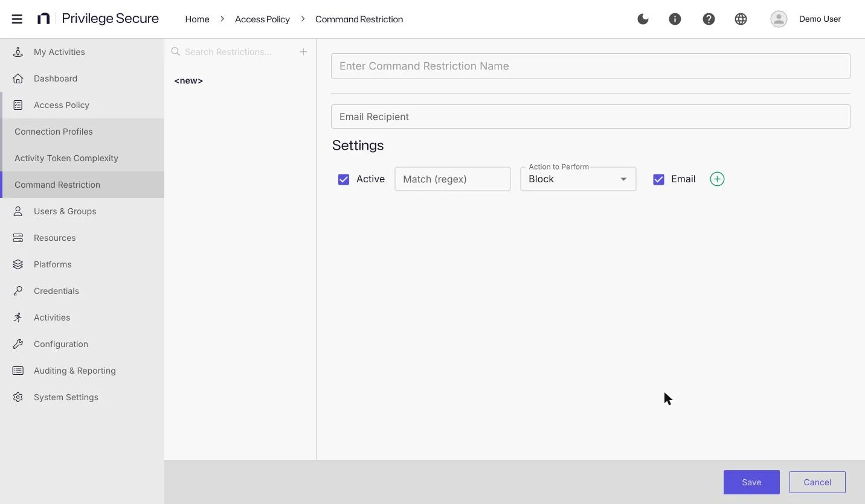Click the System Settings gear icon
The width and height of the screenshot is (865, 504).
pyautogui.click(x=18, y=397)
